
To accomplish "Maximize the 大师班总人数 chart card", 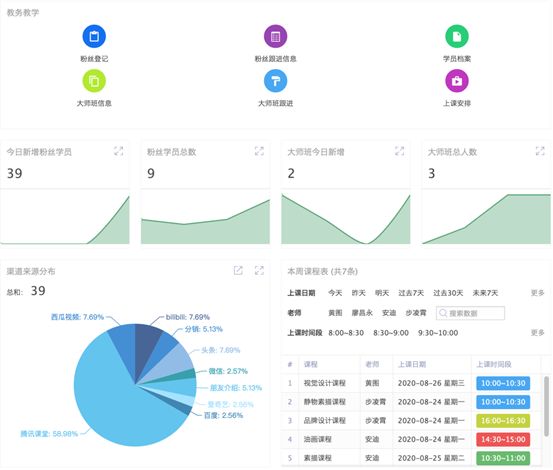I will (540, 151).
